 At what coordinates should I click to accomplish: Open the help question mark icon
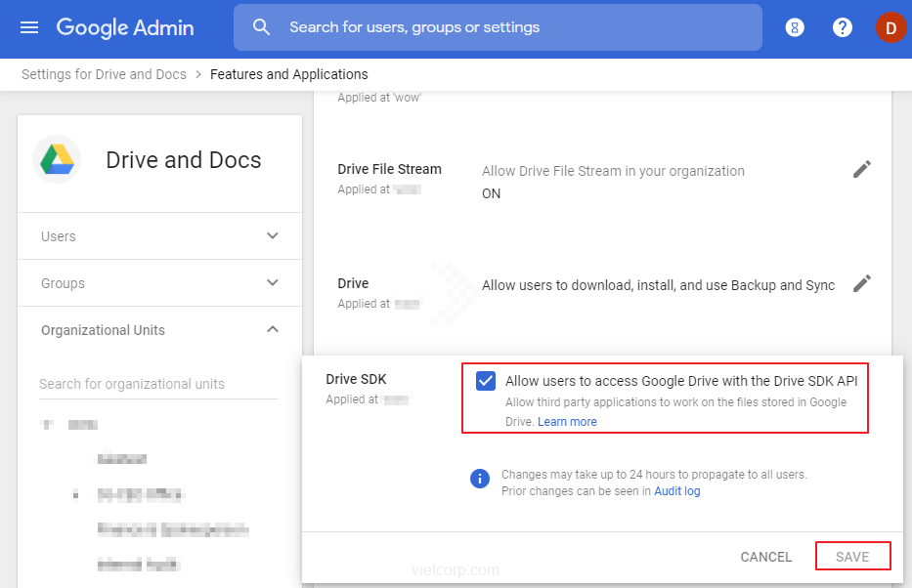843,27
